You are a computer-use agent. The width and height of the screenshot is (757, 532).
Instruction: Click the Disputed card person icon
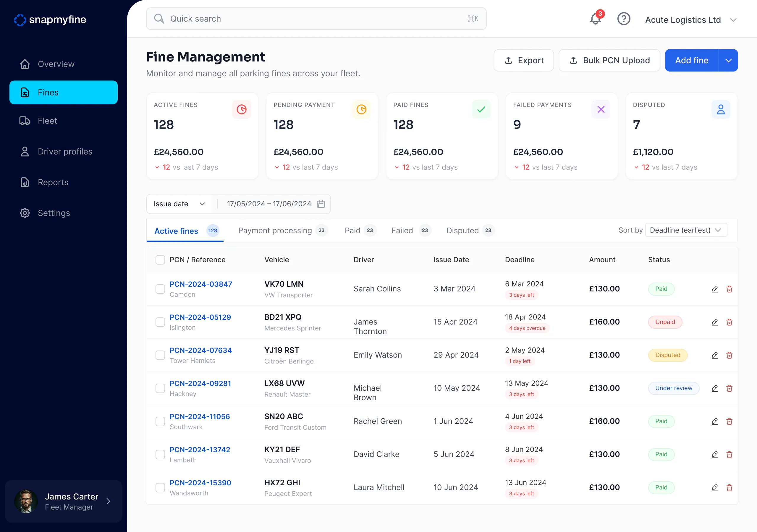click(721, 109)
